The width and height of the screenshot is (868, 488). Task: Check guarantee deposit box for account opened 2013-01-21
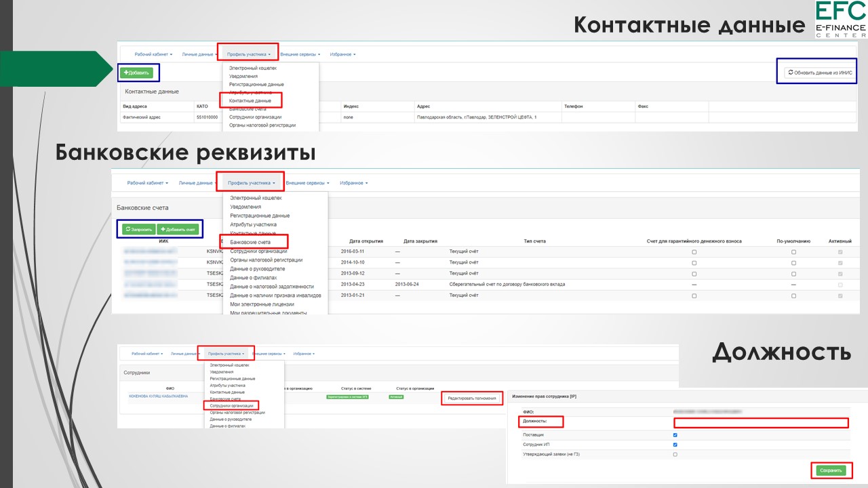tap(693, 296)
